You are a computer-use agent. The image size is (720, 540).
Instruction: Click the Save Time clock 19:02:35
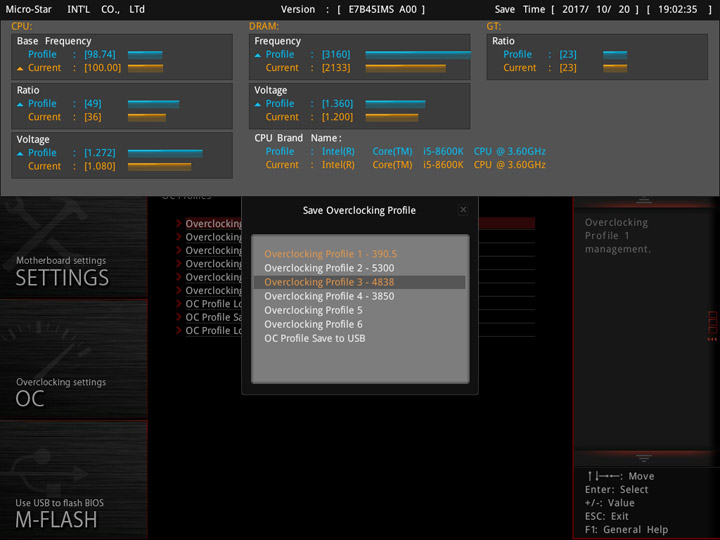tap(677, 9)
